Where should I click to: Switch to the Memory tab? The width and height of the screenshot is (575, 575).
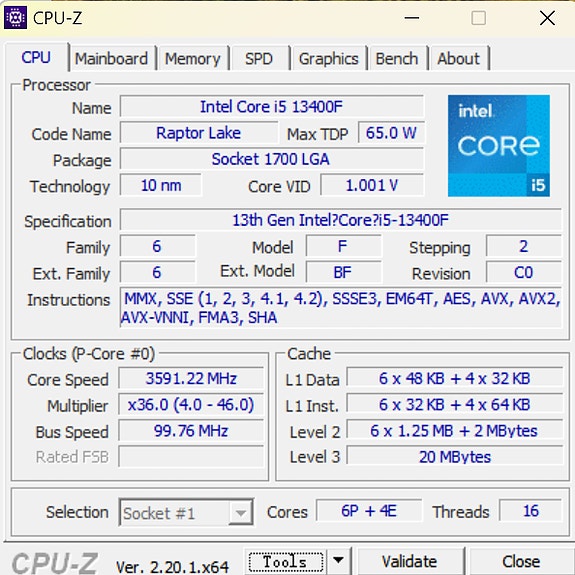(193, 59)
